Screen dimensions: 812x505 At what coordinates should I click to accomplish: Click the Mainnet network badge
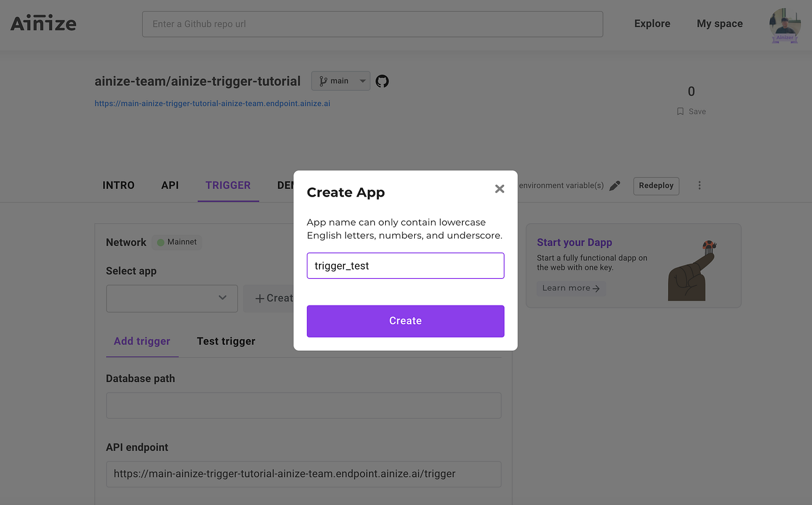click(176, 242)
